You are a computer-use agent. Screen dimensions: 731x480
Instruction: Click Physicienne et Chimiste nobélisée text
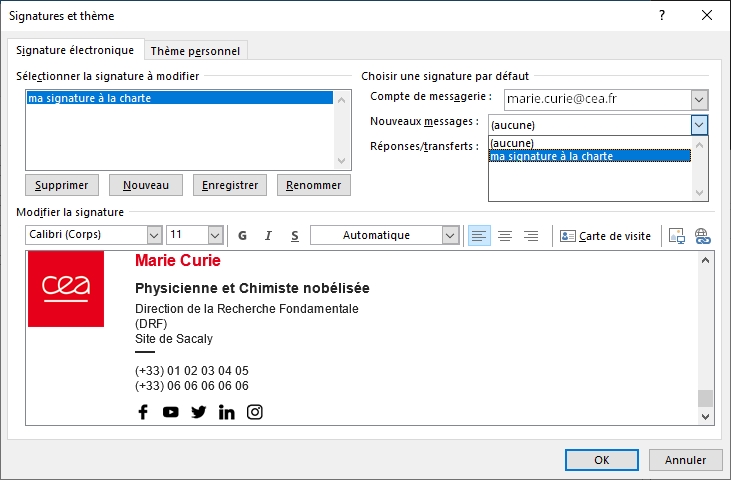[x=252, y=288]
